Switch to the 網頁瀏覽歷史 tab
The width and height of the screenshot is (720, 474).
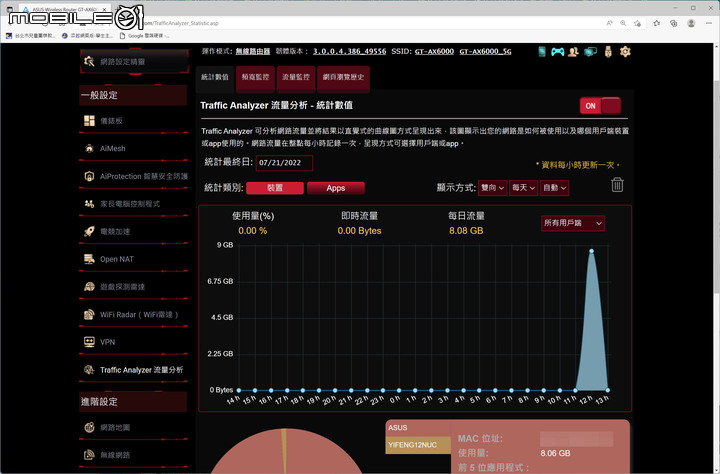(343, 77)
